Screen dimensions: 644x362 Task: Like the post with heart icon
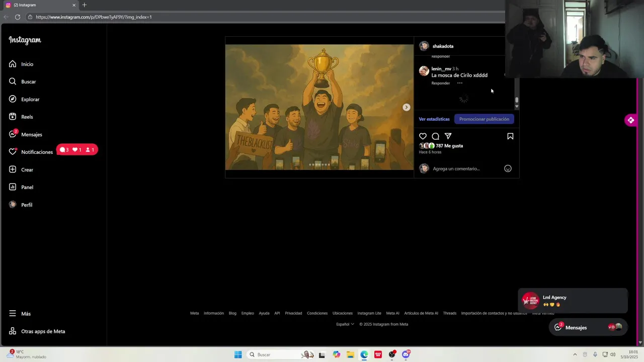click(423, 136)
